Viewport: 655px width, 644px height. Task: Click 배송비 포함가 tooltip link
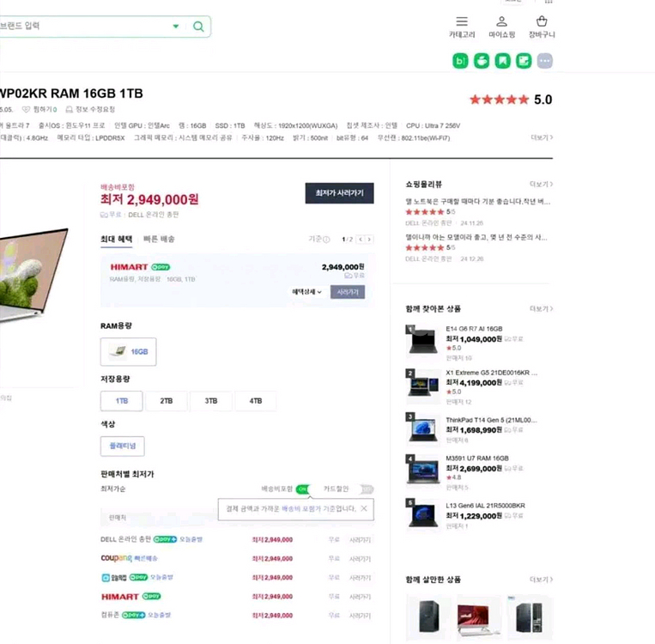click(301, 508)
